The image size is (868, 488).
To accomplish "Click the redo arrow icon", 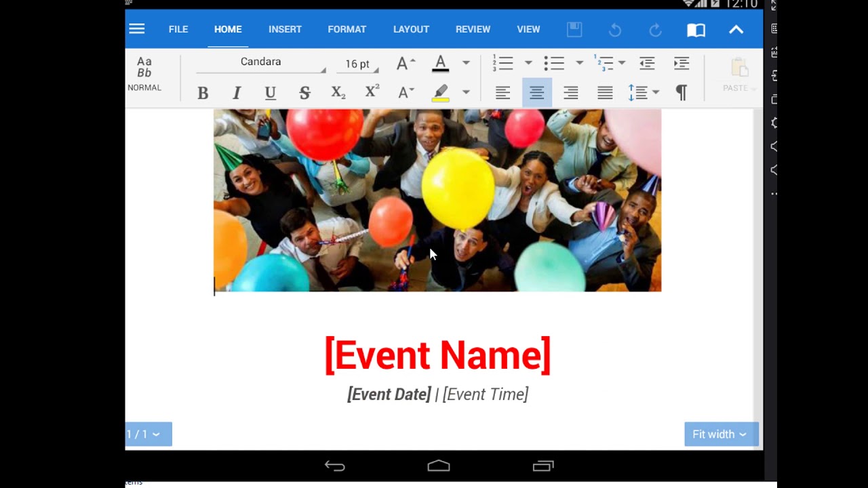I will point(655,30).
